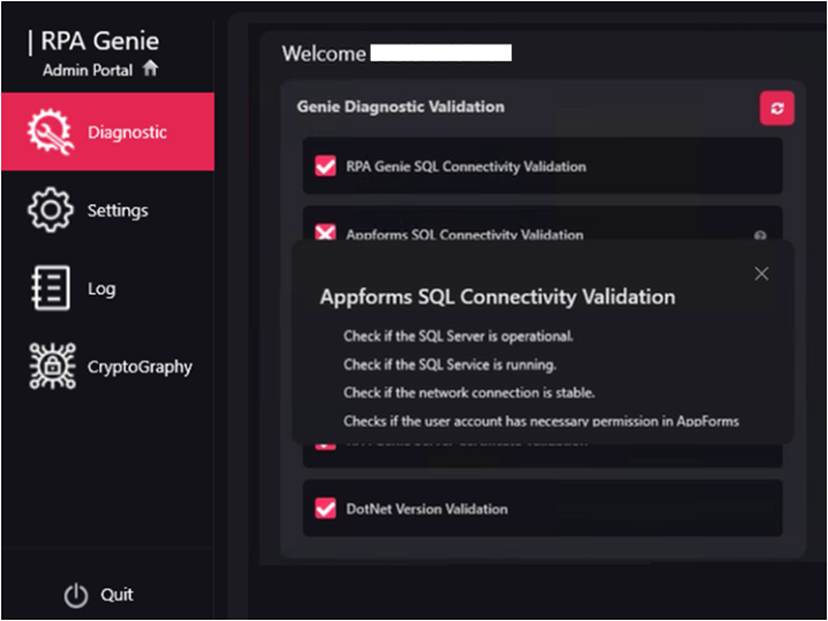Click 'Check if the SQL Service is running.'
Image resolution: width=828 pixels, height=621 pixels.
[450, 364]
